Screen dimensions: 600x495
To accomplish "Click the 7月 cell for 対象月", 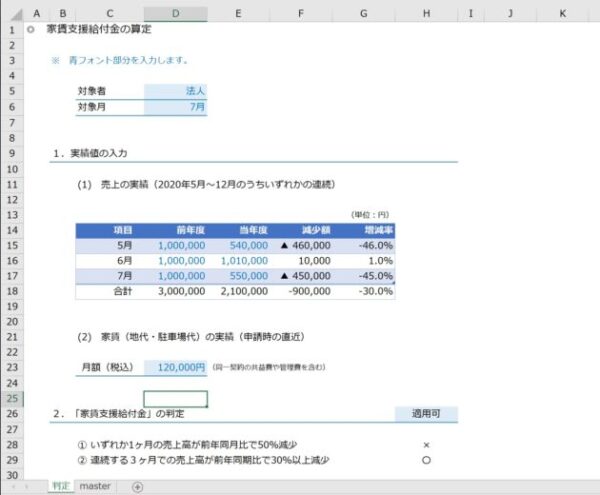I will click(x=176, y=107).
